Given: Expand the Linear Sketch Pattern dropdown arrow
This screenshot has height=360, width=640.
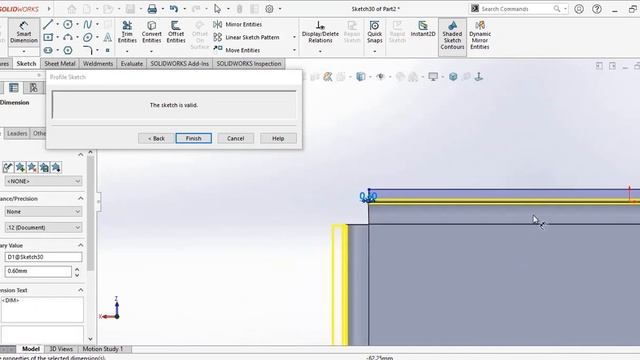Looking at the screenshot, I should (294, 37).
